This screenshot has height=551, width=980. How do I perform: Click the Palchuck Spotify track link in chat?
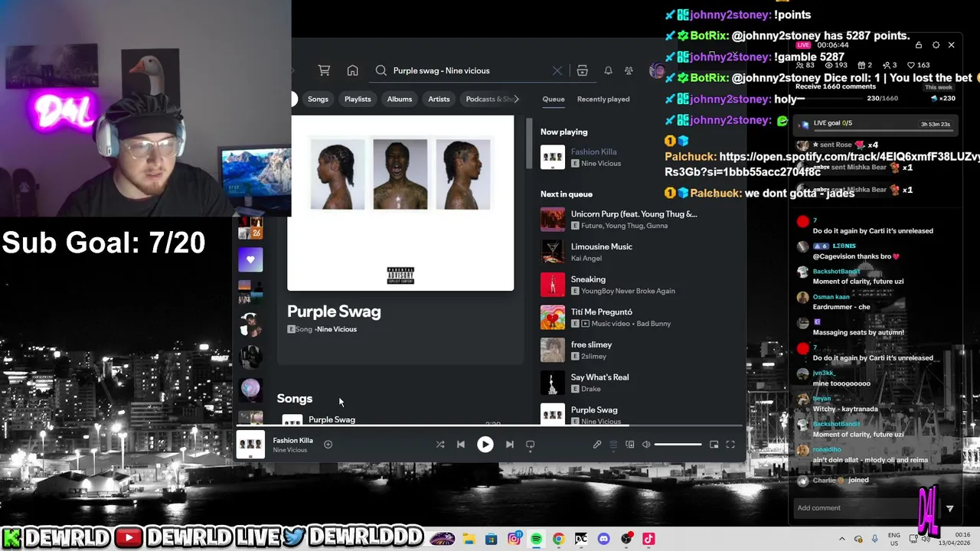[x=822, y=165]
